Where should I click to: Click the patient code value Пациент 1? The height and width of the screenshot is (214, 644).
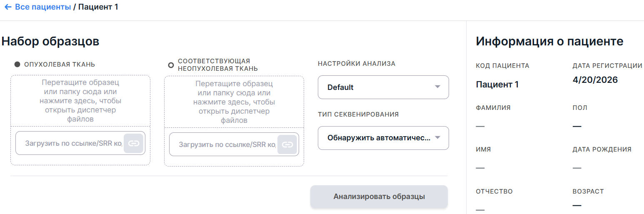click(497, 85)
